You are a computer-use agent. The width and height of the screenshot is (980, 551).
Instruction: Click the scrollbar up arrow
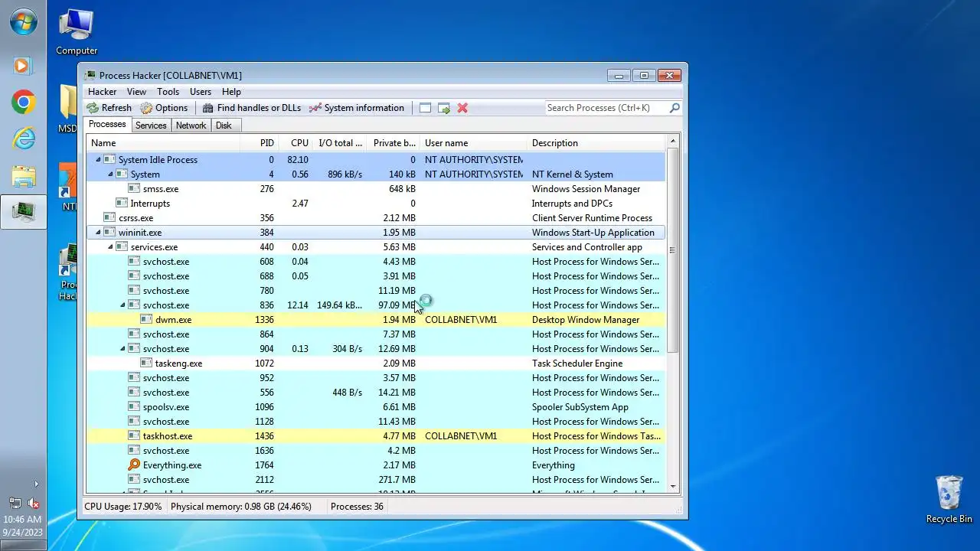673,142
